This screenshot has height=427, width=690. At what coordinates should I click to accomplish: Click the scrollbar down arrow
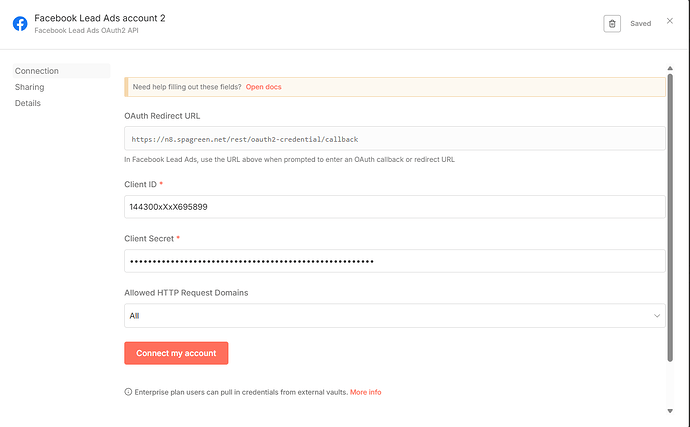tap(670, 411)
